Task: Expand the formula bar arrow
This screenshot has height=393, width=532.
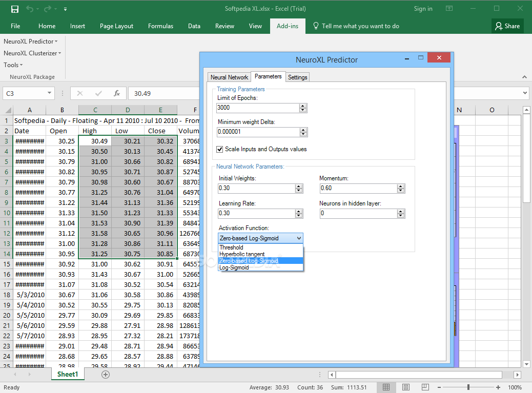Action: point(525,93)
